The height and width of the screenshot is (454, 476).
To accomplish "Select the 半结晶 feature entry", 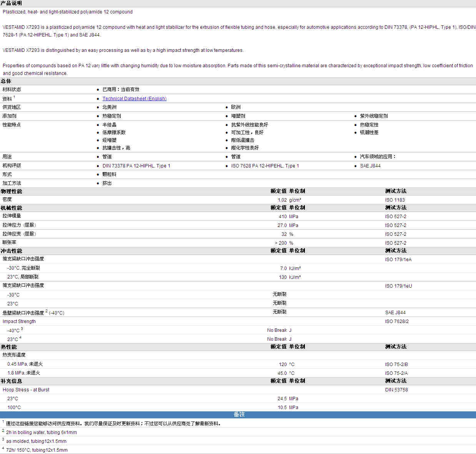I will point(109,125).
